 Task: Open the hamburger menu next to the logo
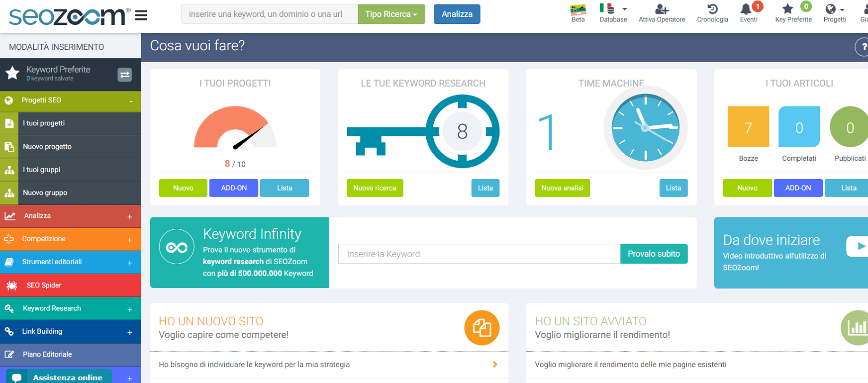(141, 15)
